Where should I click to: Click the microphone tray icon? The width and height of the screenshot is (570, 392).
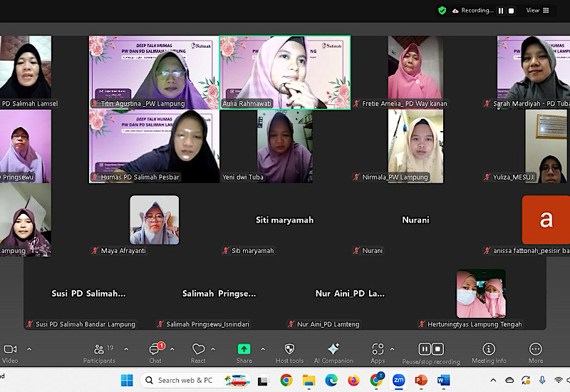coord(542,381)
